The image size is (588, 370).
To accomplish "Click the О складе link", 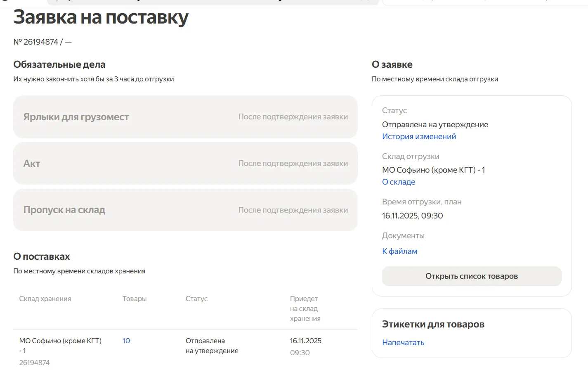I will [x=399, y=182].
